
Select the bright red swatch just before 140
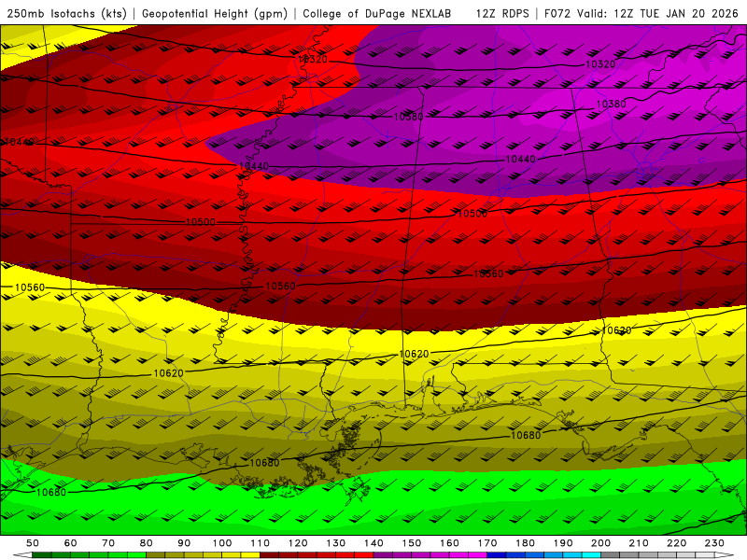364,555
